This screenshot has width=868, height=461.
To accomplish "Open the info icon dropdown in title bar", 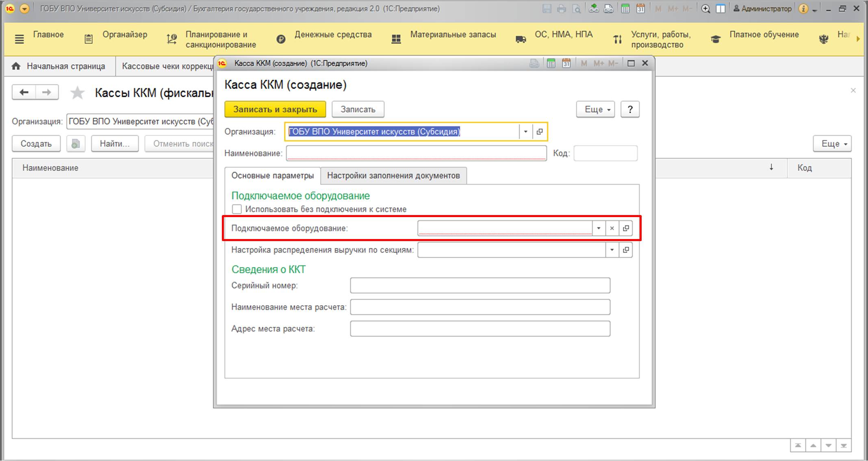I will coord(807,9).
